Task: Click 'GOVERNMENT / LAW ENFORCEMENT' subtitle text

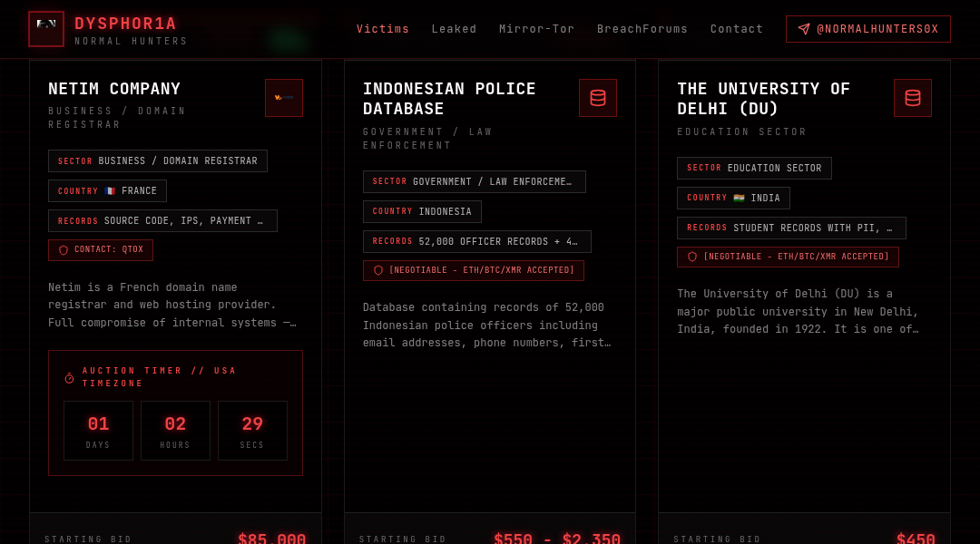Action: [x=427, y=139]
